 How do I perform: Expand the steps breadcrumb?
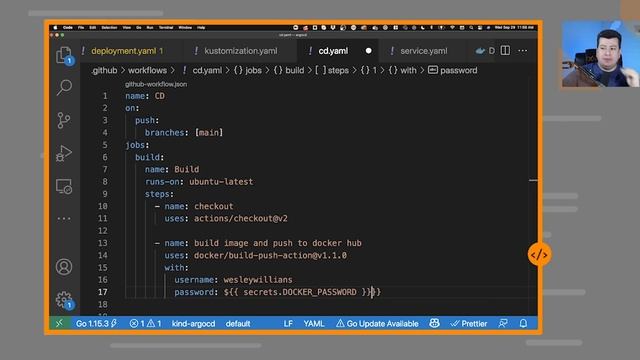coord(332,70)
